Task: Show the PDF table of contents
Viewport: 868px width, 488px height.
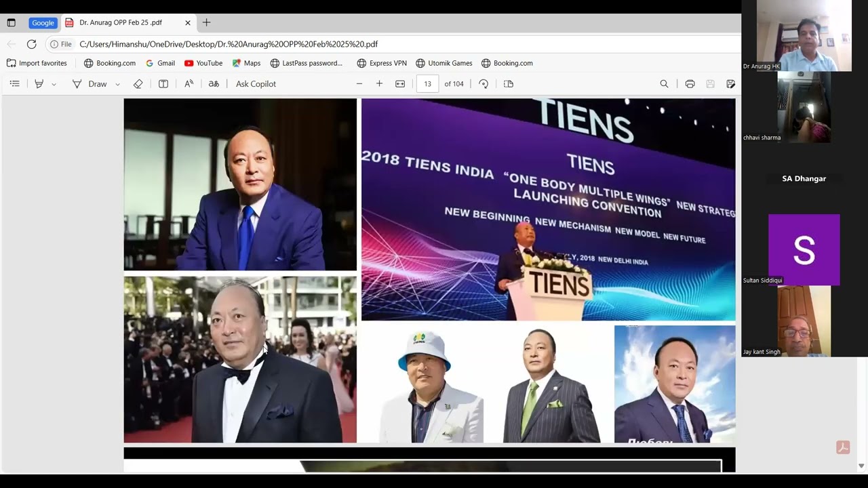Action: [x=14, y=84]
